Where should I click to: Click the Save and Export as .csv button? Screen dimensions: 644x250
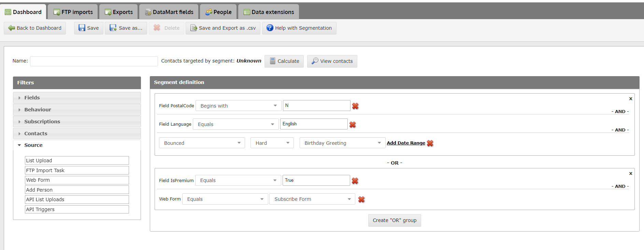click(x=223, y=28)
